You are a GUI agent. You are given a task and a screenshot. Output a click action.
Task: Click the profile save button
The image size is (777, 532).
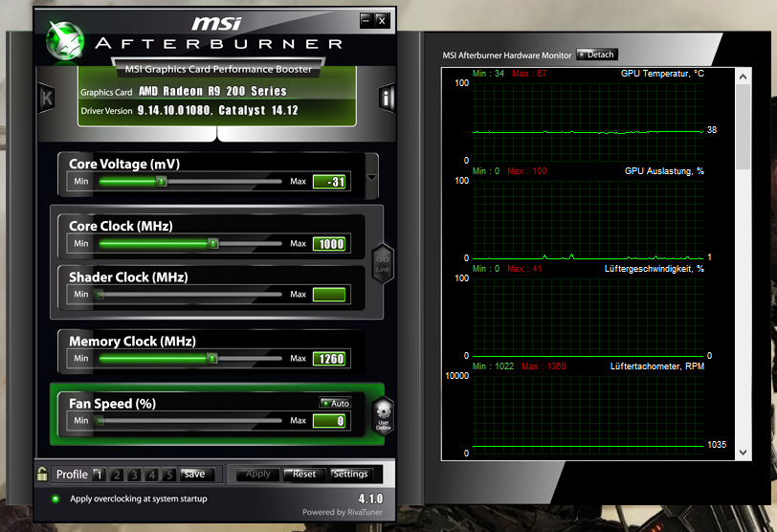(x=198, y=474)
